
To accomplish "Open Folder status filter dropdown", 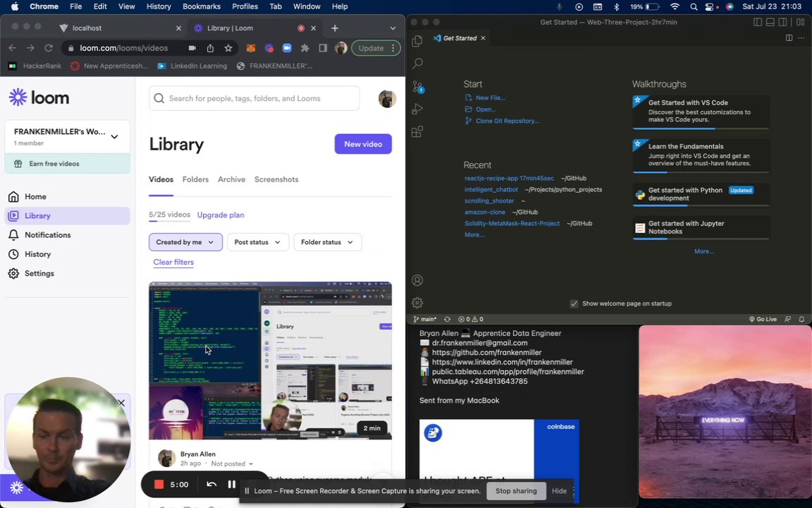I will coord(327,242).
